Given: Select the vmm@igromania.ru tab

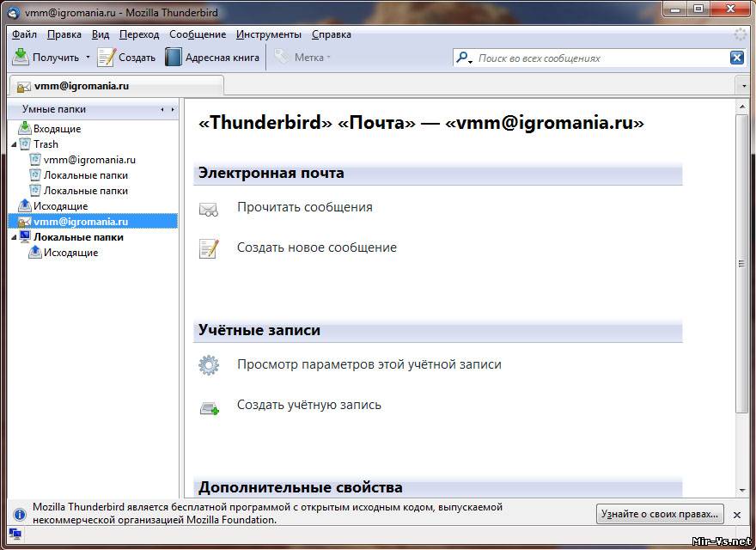Looking at the screenshot, I should 116,86.
